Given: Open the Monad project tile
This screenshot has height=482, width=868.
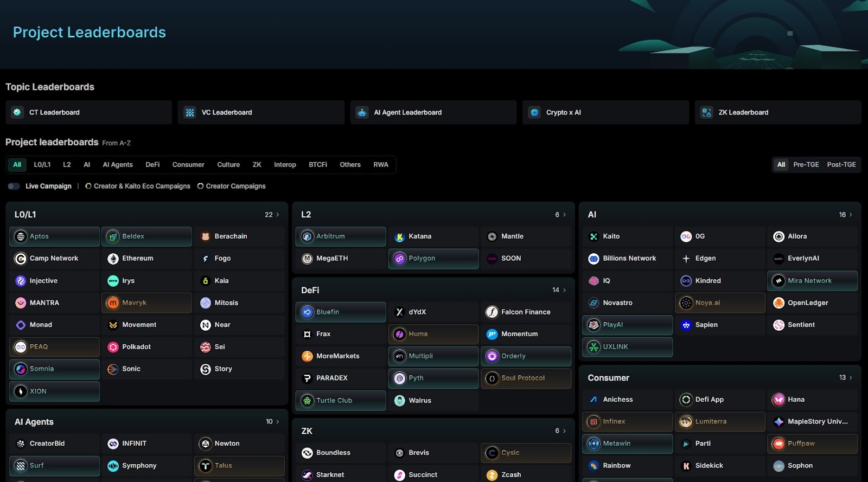Looking at the screenshot, I should pyautogui.click(x=54, y=325).
